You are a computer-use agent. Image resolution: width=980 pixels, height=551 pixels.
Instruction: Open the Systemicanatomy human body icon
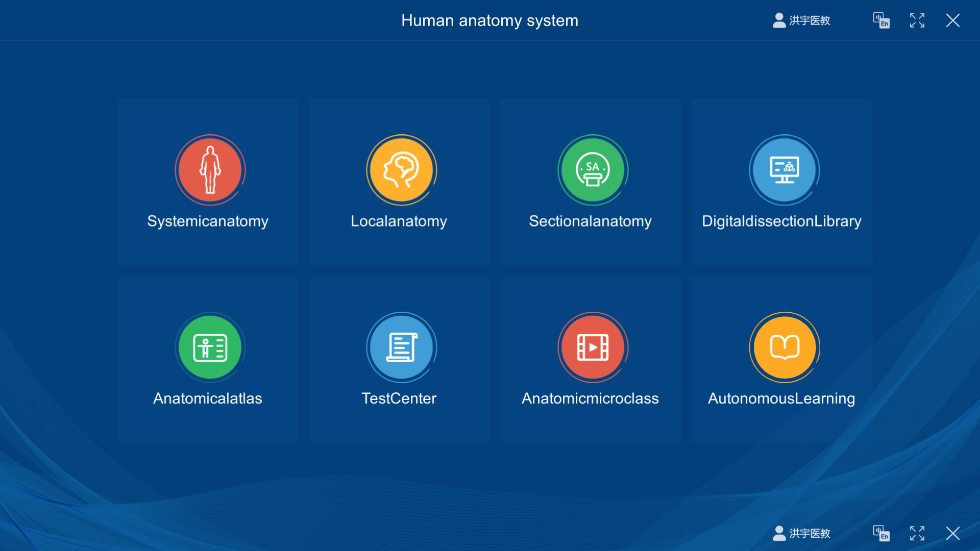[210, 170]
